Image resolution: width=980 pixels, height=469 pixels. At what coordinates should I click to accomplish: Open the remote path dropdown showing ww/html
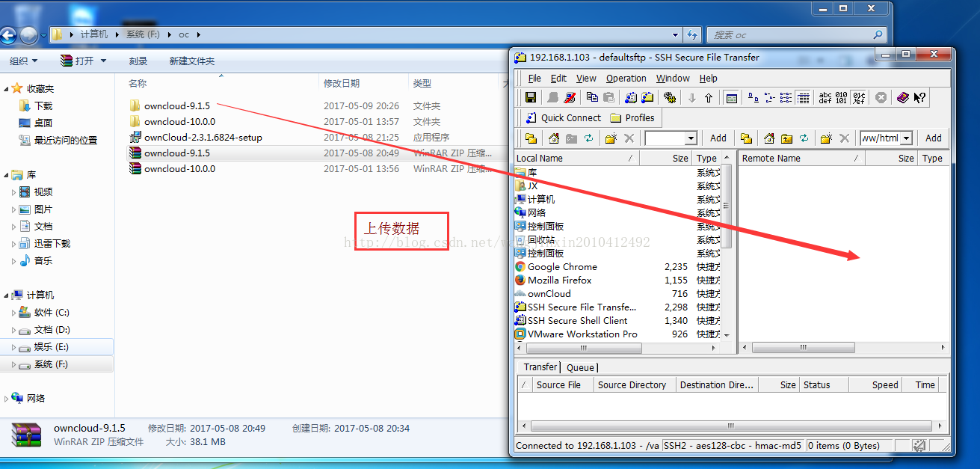point(906,138)
